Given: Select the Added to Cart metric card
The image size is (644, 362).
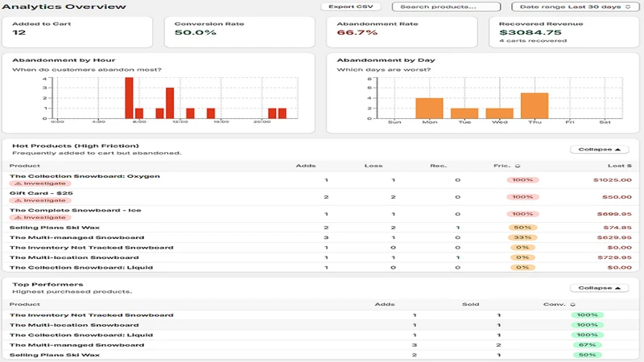Looking at the screenshot, I should (x=77, y=32).
